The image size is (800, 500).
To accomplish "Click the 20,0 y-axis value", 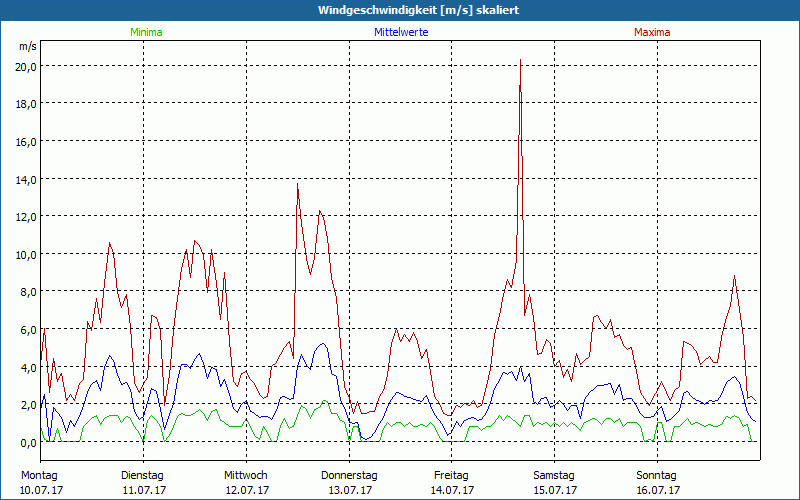I will [26, 66].
